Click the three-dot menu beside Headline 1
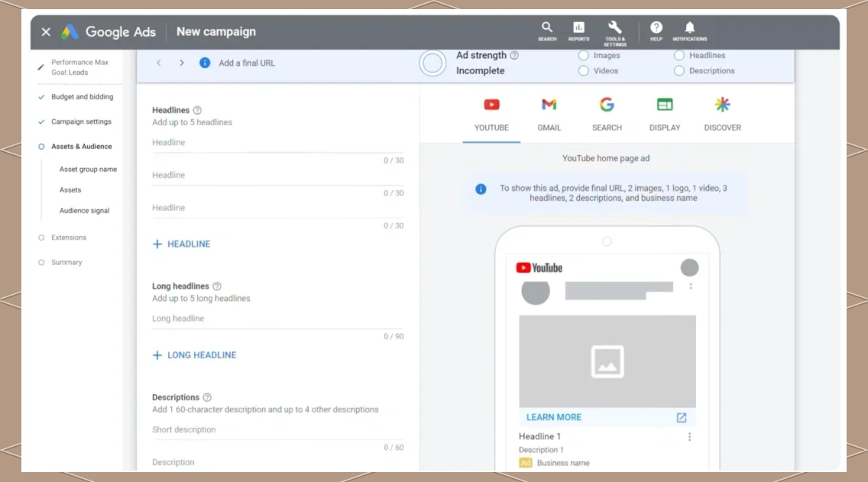Screen dimensions: 868x482 click(x=689, y=437)
